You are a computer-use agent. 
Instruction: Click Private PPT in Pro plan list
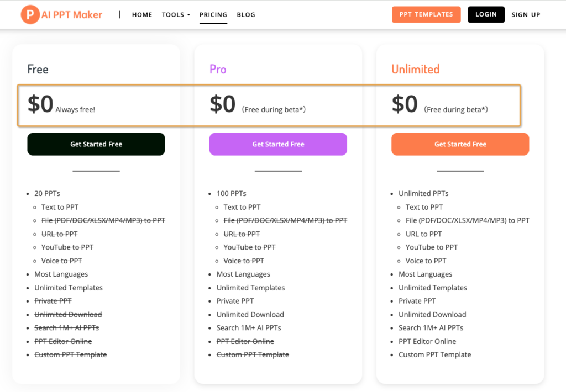point(235,301)
